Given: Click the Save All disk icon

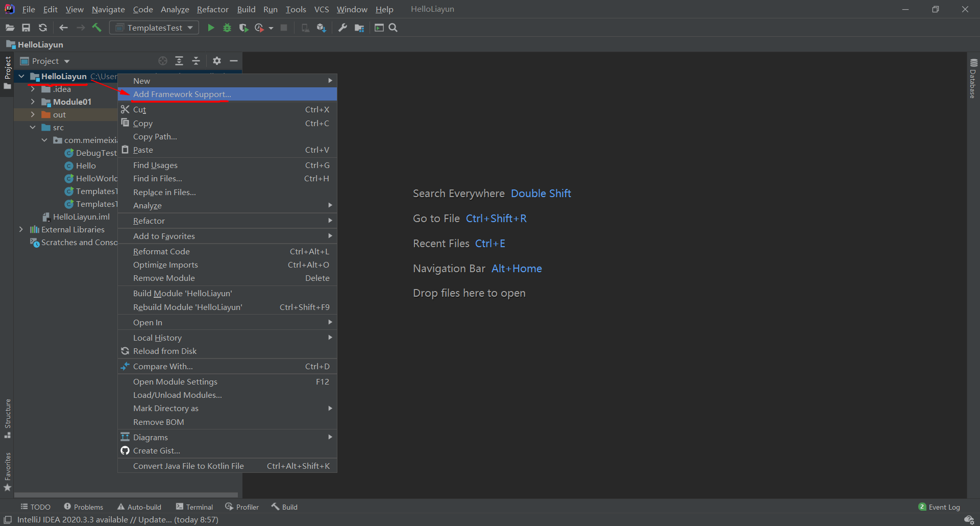Looking at the screenshot, I should [26, 28].
